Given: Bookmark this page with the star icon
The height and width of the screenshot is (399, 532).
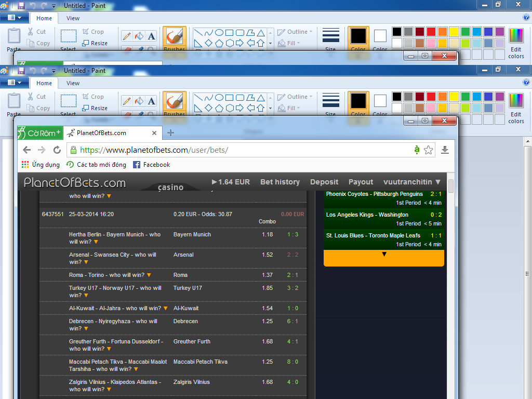Looking at the screenshot, I should click(x=428, y=150).
